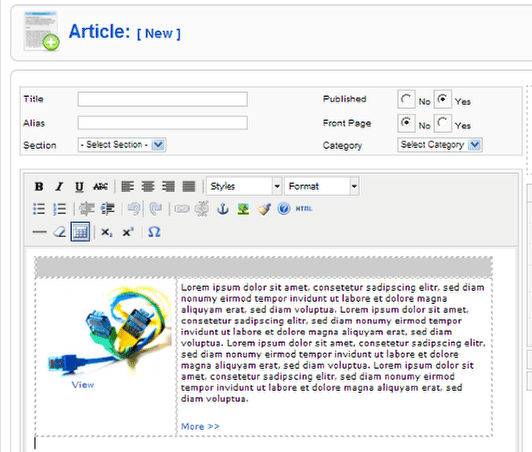The image size is (532, 452).
Task: Align text center
Action: (x=148, y=186)
